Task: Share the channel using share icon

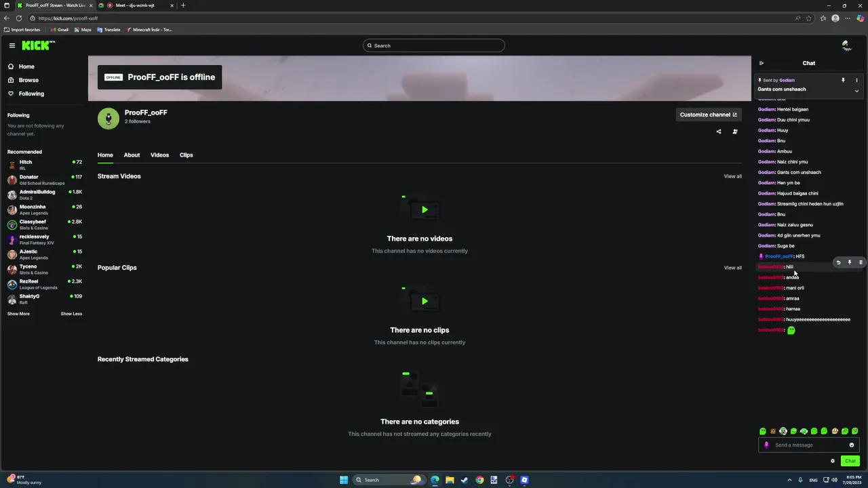Action: [x=719, y=131]
